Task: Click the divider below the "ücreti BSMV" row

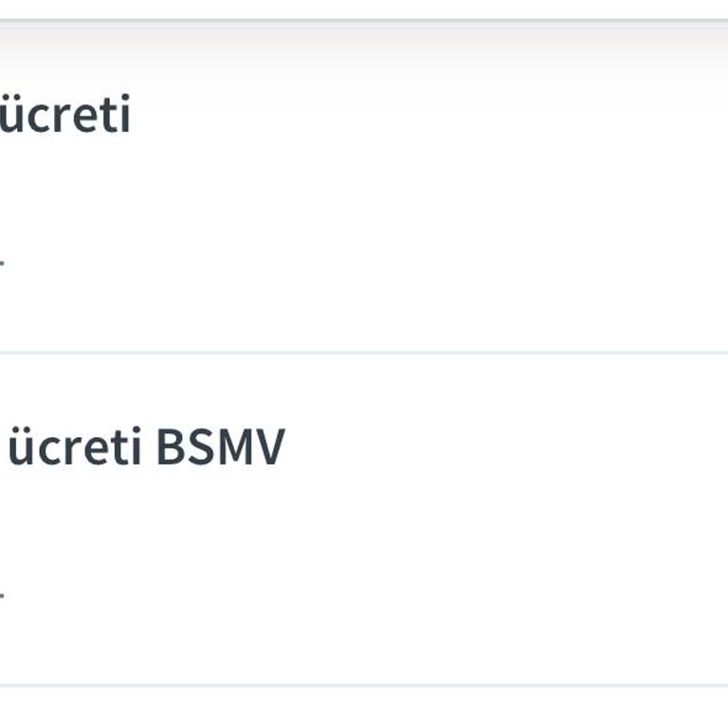Action: [x=364, y=684]
